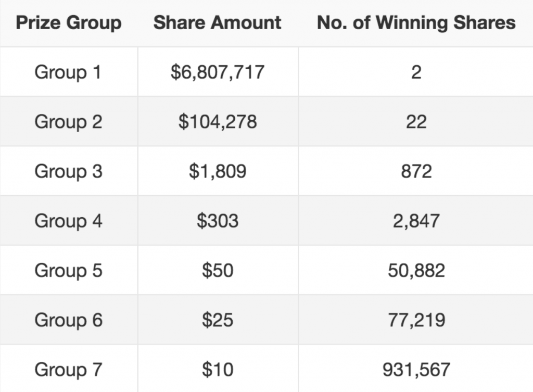
Task: Click the 22 winning shares cell
Action: (x=416, y=122)
